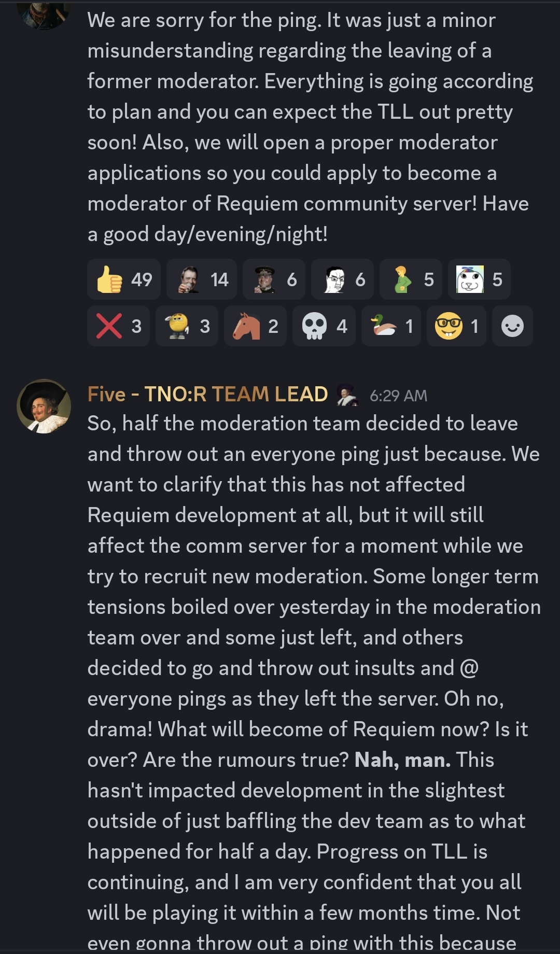Toggle the thumbs up reaction with 49
This screenshot has width=560, height=954.
pos(124,279)
